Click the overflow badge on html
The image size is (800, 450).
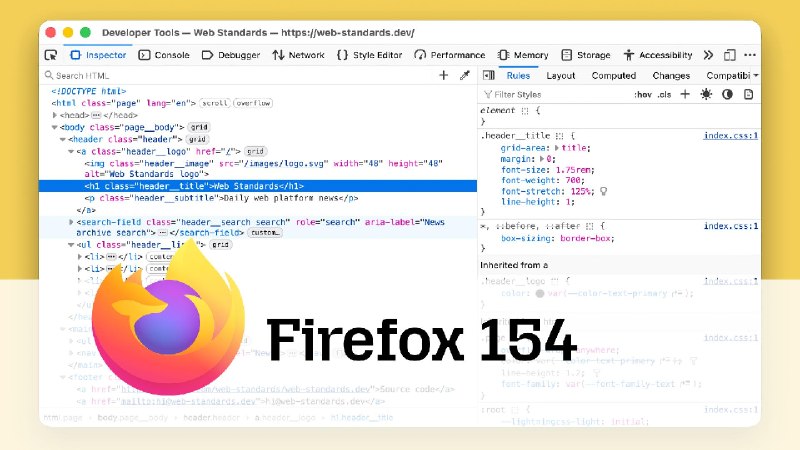[253, 103]
